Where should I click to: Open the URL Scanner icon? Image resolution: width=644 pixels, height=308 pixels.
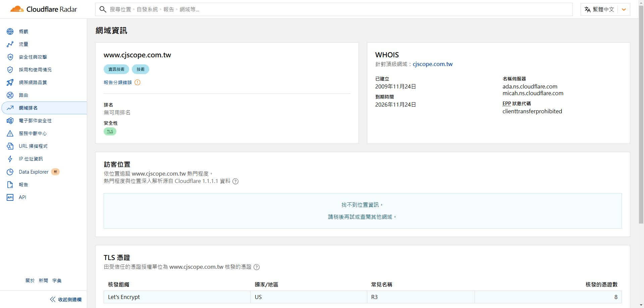(x=10, y=146)
